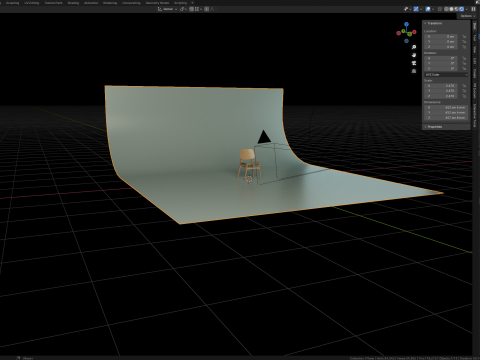Screen dimensions: 480x360
Task: Click Dimensions X field
Action: [446, 107]
